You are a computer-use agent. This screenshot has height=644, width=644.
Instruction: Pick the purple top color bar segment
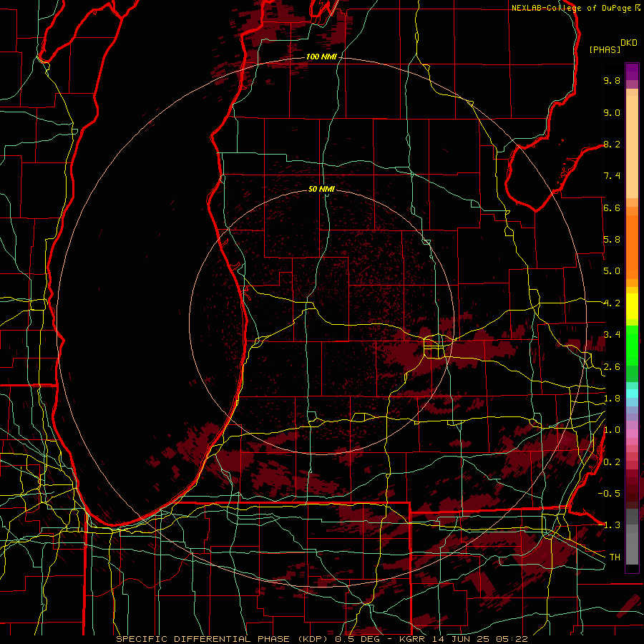pyautogui.click(x=632, y=72)
